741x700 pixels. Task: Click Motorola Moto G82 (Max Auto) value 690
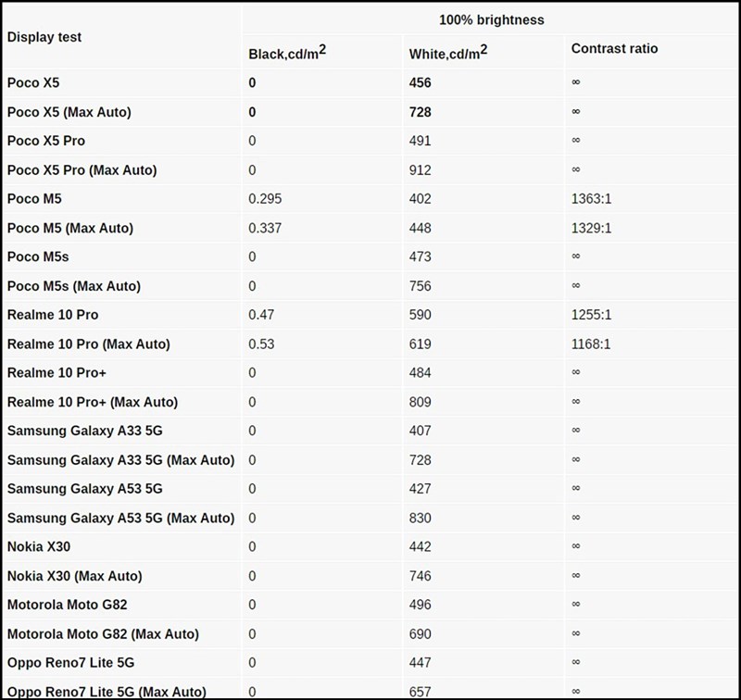coord(421,634)
